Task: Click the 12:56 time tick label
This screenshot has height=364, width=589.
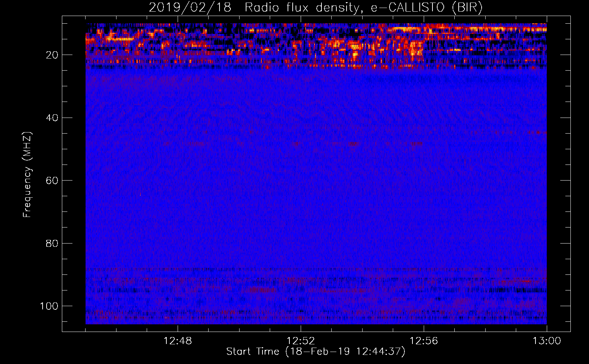Action: pos(424,341)
